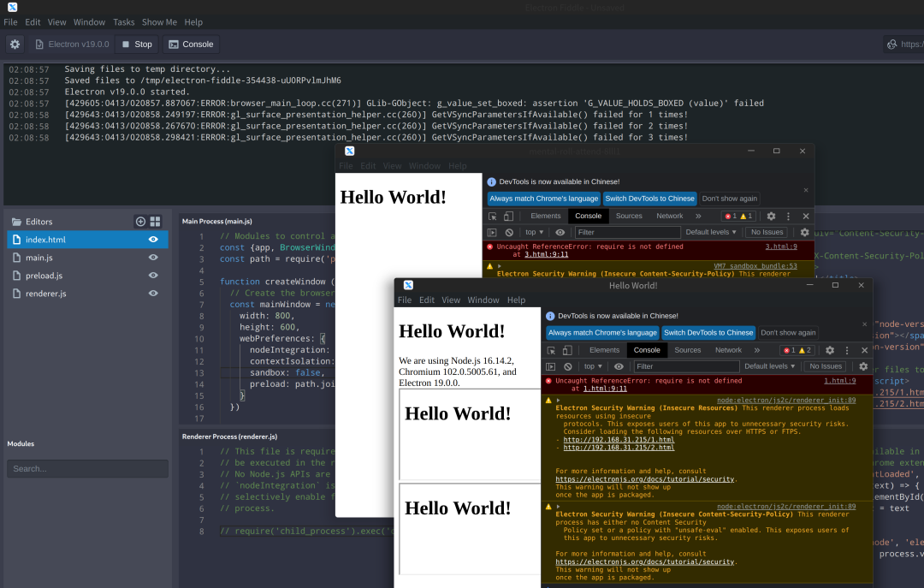
Task: Create live expression in the rear window
Action: click(x=560, y=232)
